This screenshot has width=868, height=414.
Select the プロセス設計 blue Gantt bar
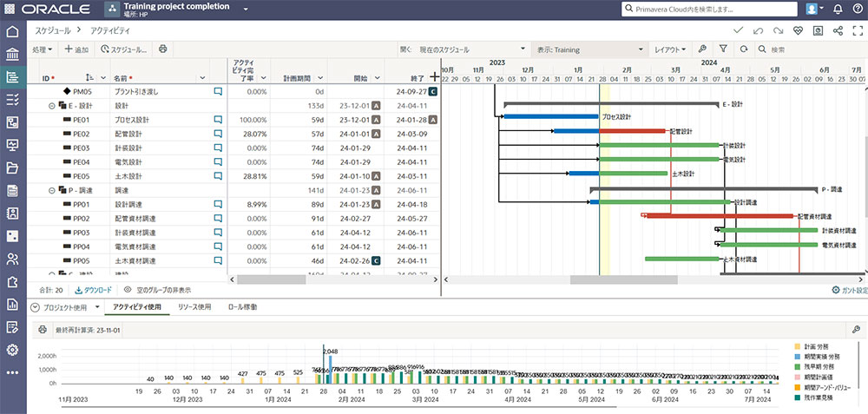pyautogui.click(x=551, y=117)
